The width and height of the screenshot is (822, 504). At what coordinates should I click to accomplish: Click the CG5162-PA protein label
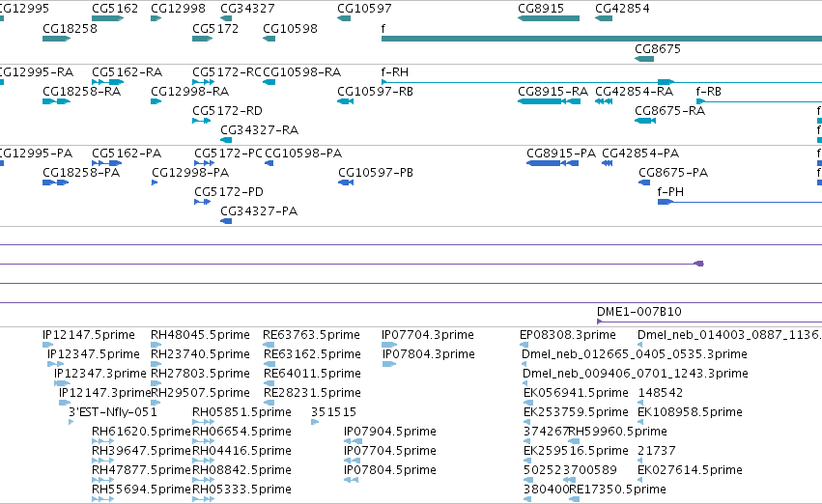(x=127, y=153)
